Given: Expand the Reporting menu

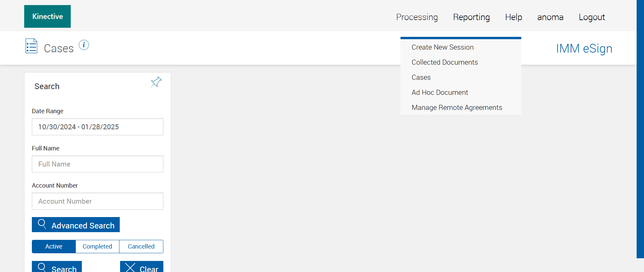Looking at the screenshot, I should (x=471, y=17).
